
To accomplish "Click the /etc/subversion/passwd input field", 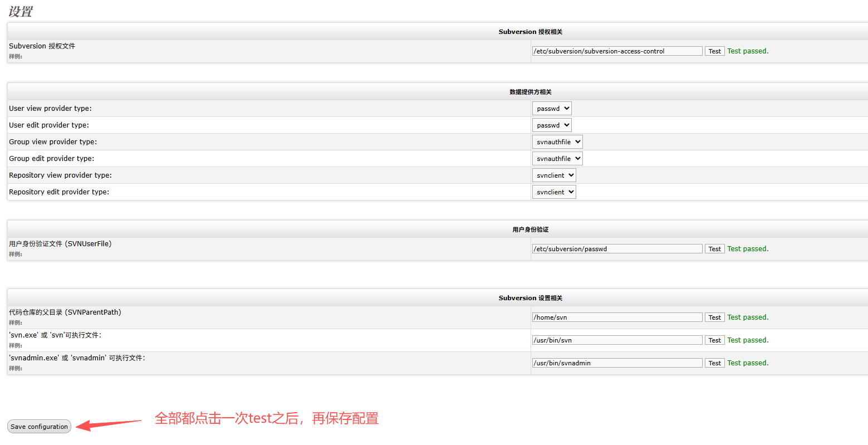I will click(616, 248).
